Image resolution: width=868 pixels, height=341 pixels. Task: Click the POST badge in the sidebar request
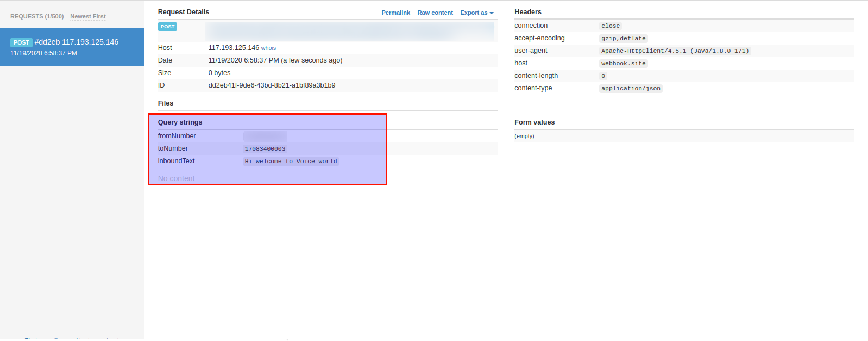[21, 42]
